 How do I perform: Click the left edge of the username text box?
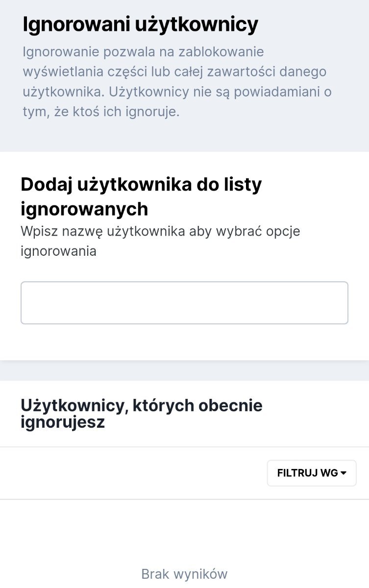(x=27, y=303)
